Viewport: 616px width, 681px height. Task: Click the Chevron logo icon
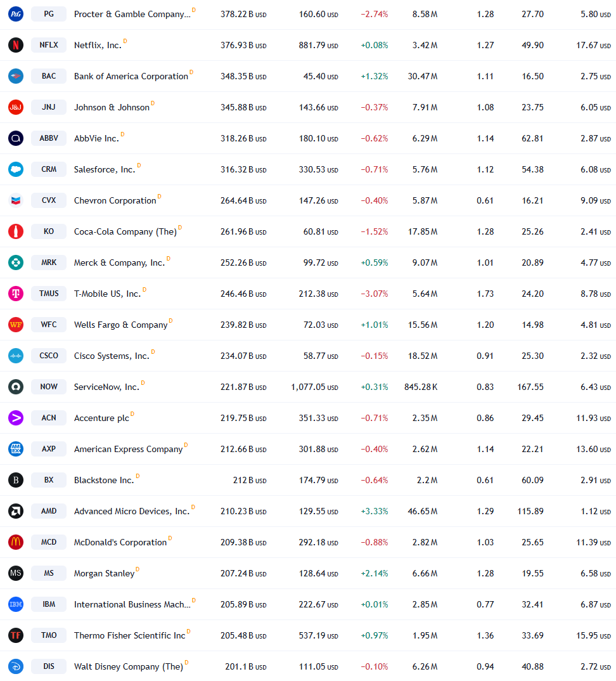[16, 200]
